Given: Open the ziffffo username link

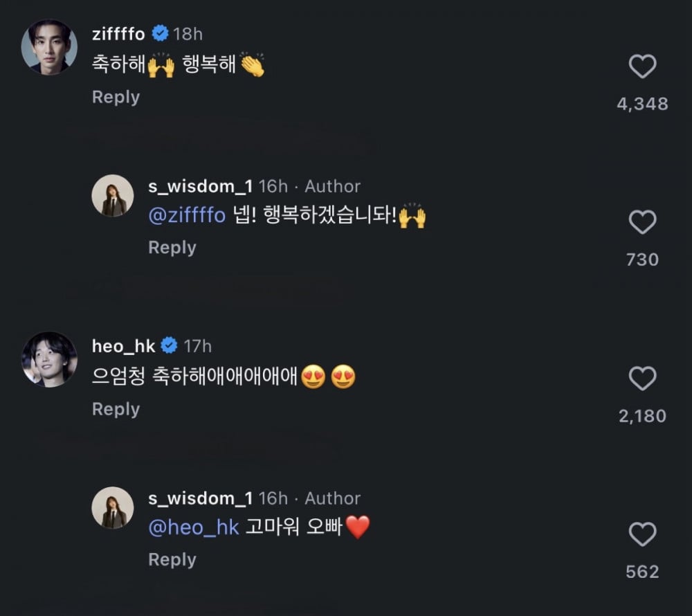Looking at the screenshot, I should (118, 34).
